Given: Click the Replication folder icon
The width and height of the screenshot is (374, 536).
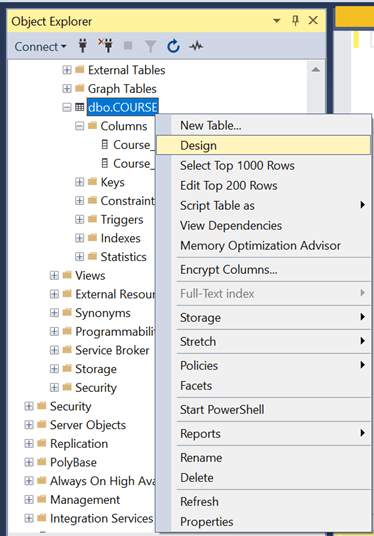Looking at the screenshot, I should point(42,443).
